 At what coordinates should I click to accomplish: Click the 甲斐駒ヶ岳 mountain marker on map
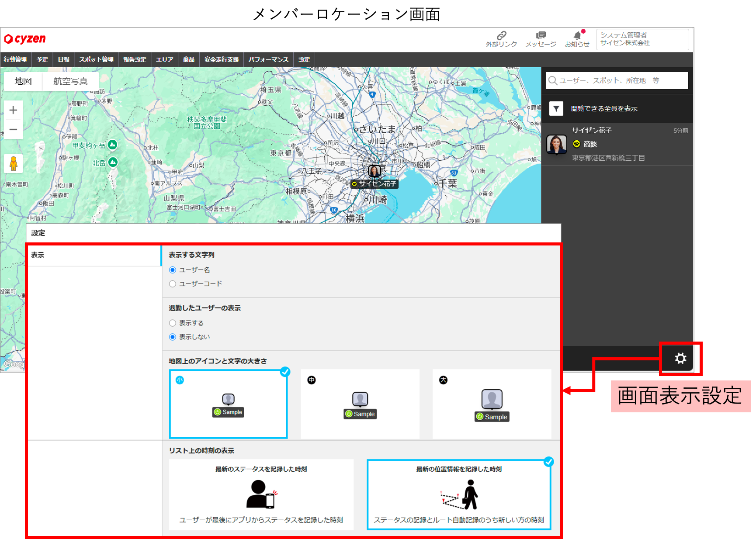[x=112, y=145]
